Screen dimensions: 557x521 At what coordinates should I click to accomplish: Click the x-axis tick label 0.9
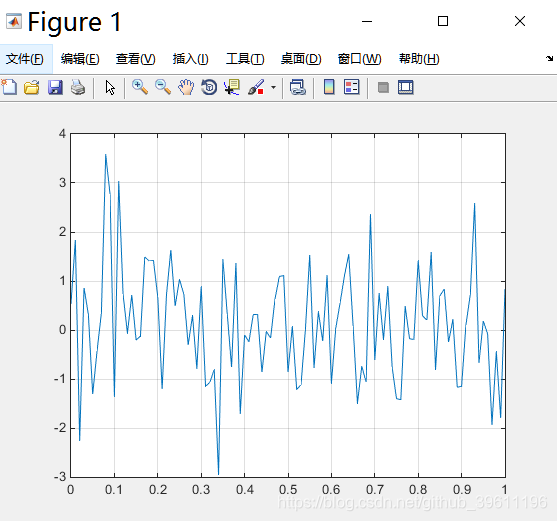[x=462, y=490]
